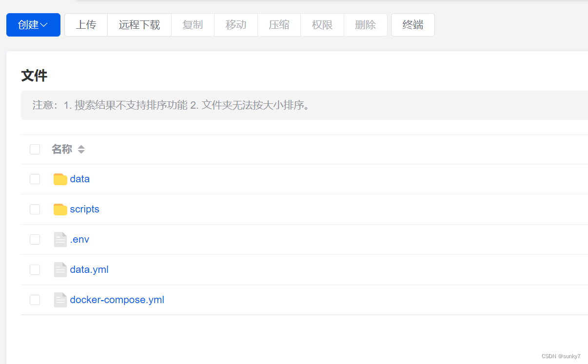Select the 远程下载 toolbar item
Image resolution: width=588 pixels, height=364 pixels.
tap(139, 24)
